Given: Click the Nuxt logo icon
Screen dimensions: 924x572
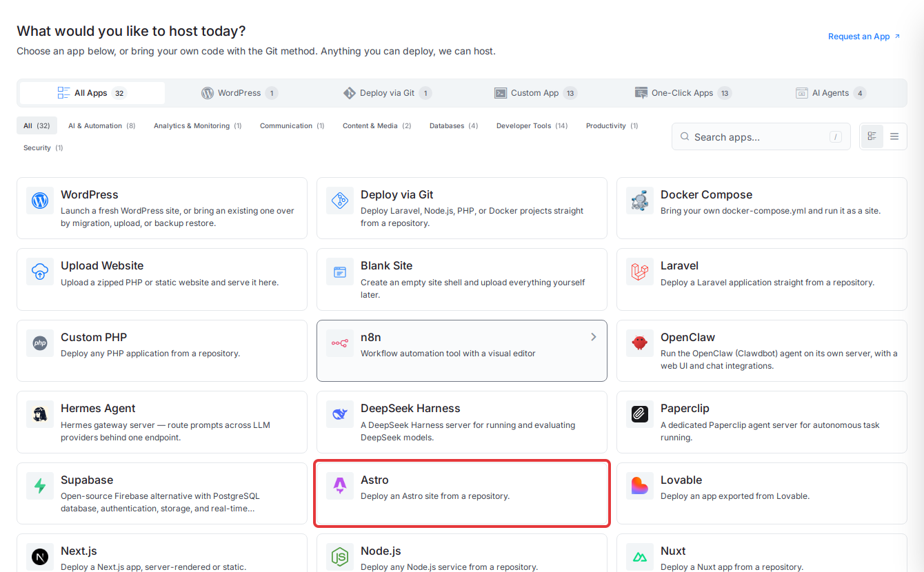Looking at the screenshot, I should 640,557.
